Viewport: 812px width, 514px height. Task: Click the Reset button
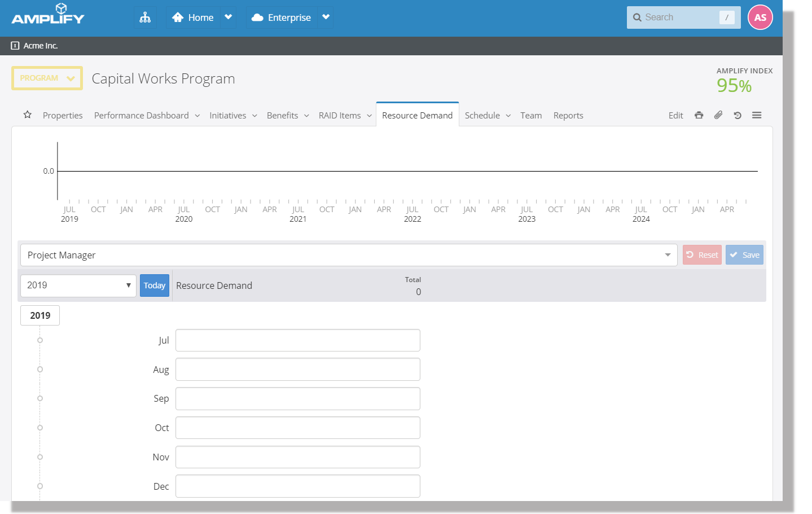pos(702,255)
